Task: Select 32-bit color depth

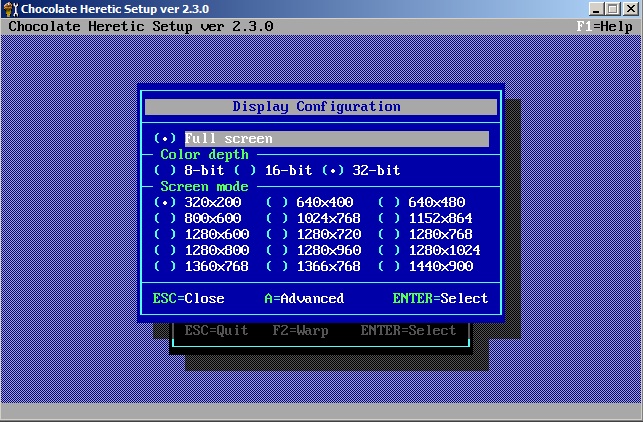Action: coord(361,170)
